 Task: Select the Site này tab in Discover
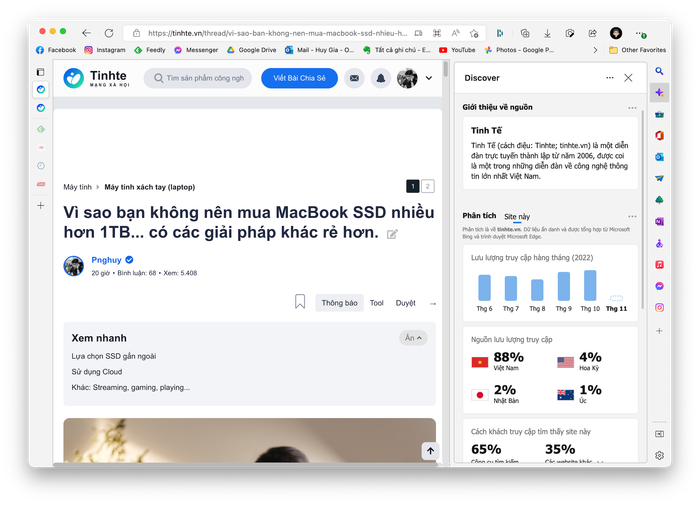(x=517, y=216)
